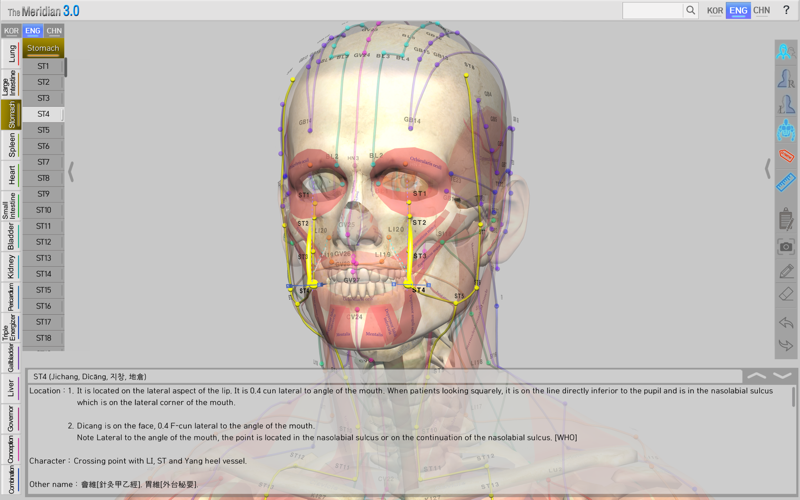This screenshot has height=500, width=800.
Task: Open the Kidney meridian tab
Action: [x=11, y=266]
